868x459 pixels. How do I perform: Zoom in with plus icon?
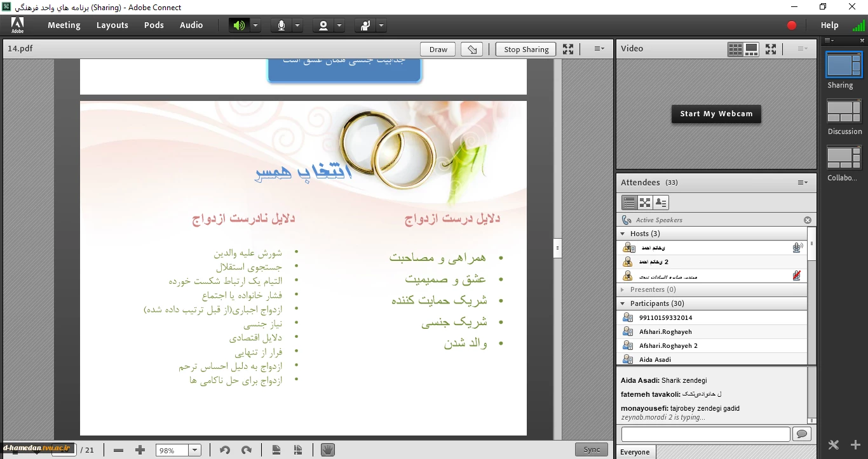pyautogui.click(x=140, y=450)
